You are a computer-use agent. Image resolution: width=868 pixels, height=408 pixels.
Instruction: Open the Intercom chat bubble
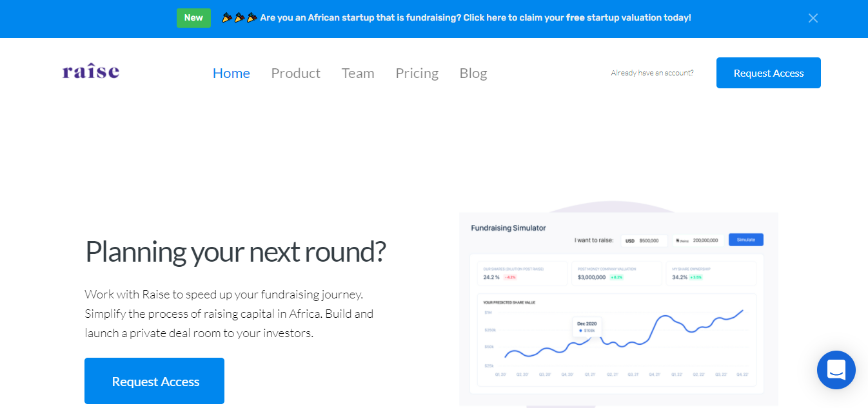pyautogui.click(x=836, y=370)
